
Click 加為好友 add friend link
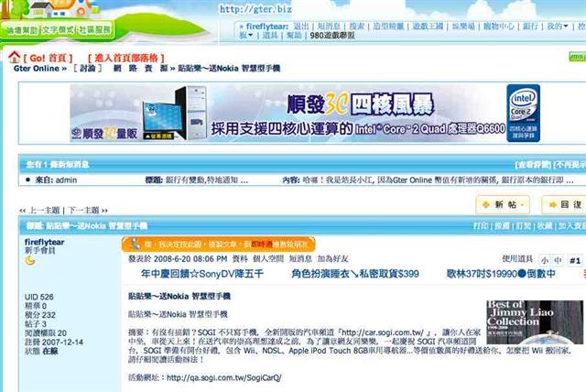point(333,258)
